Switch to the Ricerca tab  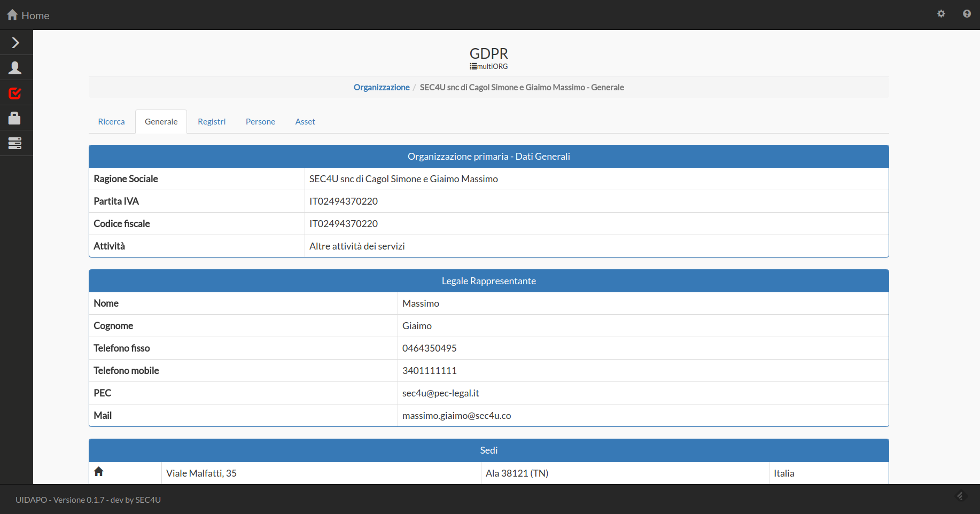point(111,122)
